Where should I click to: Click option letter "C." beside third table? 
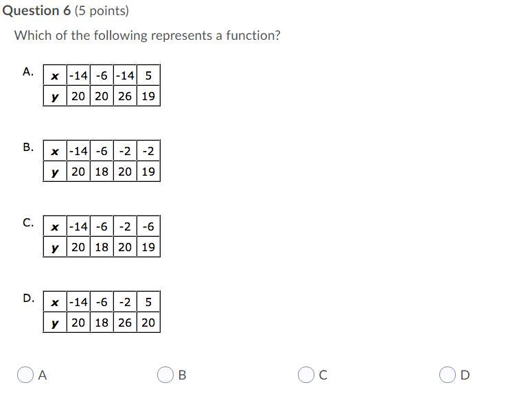(28, 223)
